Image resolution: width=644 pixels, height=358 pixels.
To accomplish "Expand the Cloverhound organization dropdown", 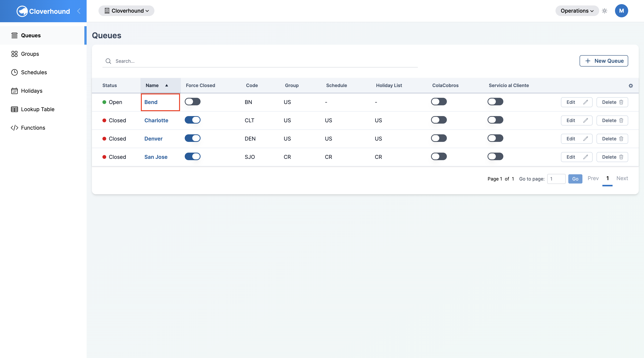I will click(126, 11).
